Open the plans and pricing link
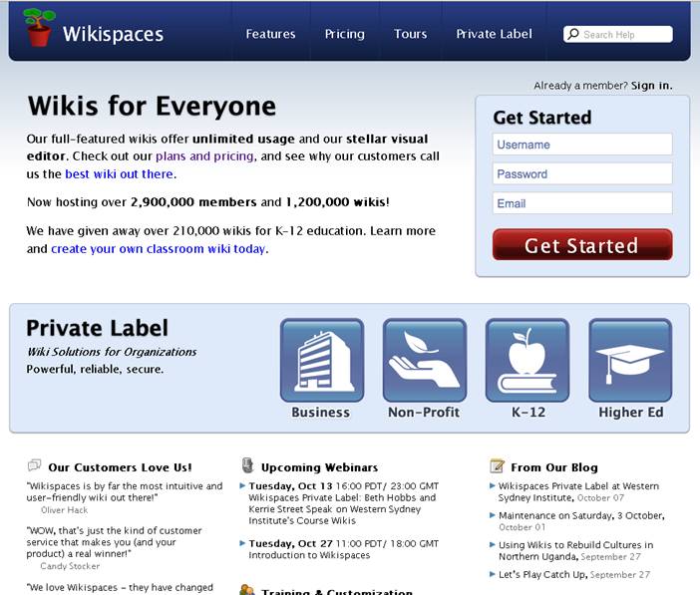The height and width of the screenshot is (595, 700). pos(204,156)
